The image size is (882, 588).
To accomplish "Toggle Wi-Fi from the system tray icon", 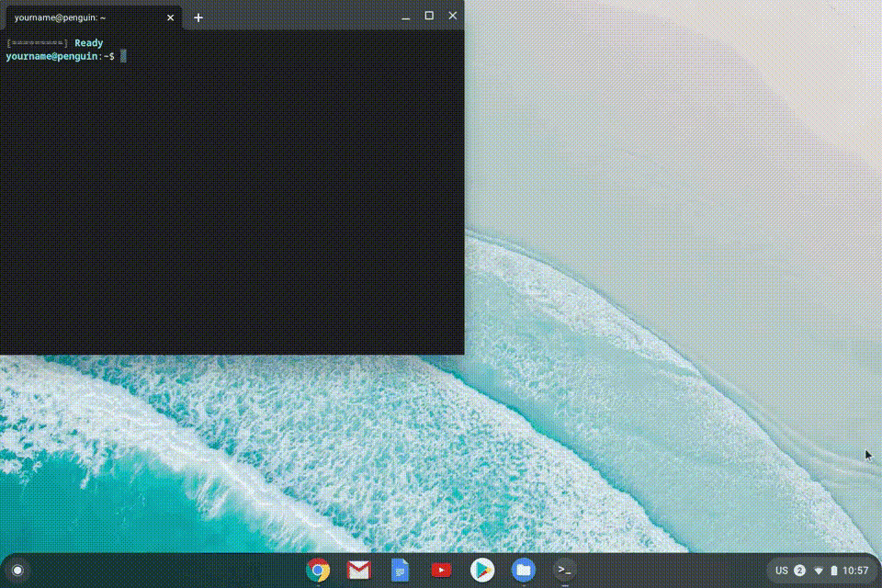I will point(820,570).
